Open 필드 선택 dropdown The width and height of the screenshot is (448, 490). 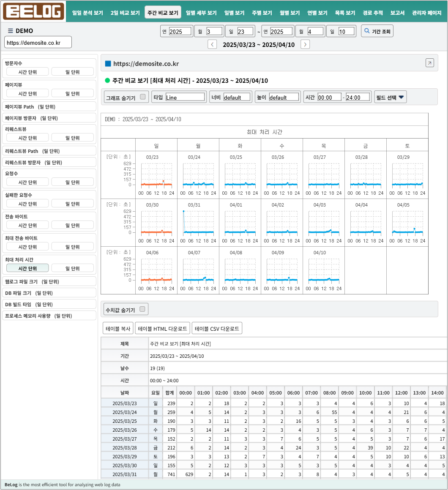[x=390, y=97]
